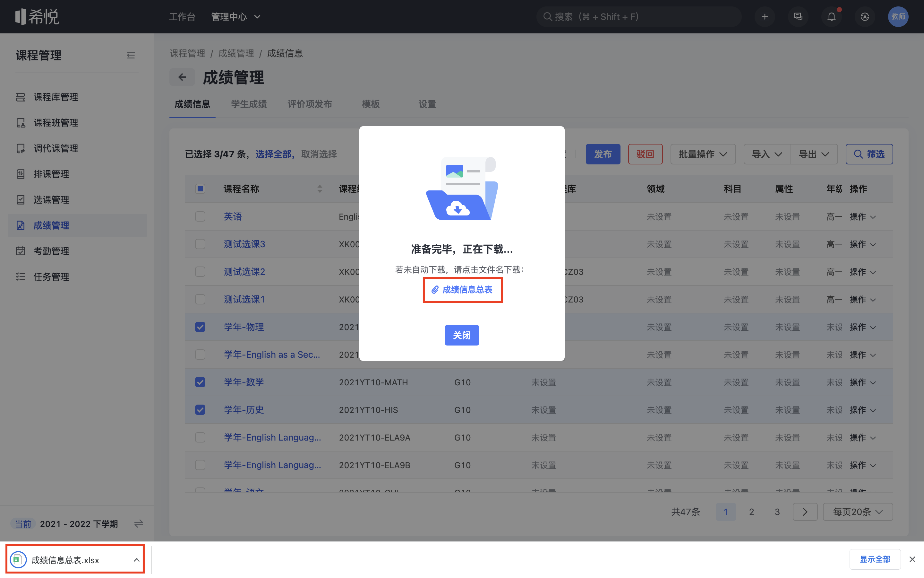Viewport: 924px width, 578px height.
Task: Open 选课管理 in sidebar
Action: point(77,199)
